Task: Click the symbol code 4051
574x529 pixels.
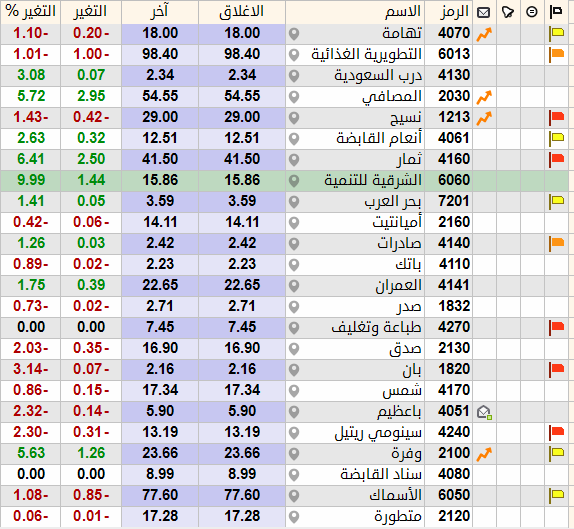Action: 454,411
